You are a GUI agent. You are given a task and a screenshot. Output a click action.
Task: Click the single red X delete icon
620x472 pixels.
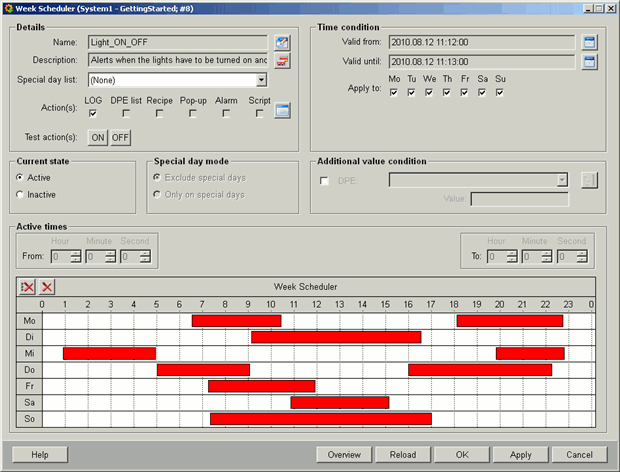(47, 287)
